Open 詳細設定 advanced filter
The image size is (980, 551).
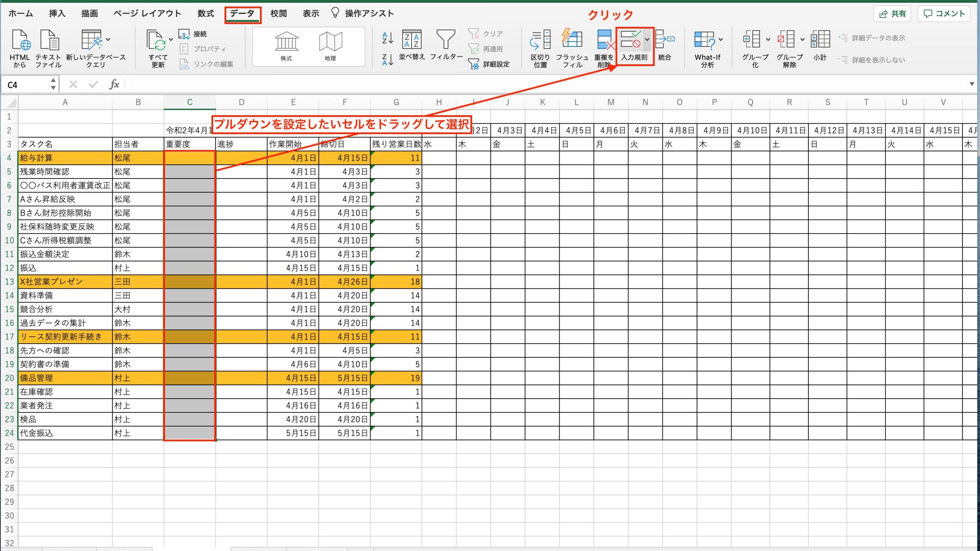(x=489, y=64)
